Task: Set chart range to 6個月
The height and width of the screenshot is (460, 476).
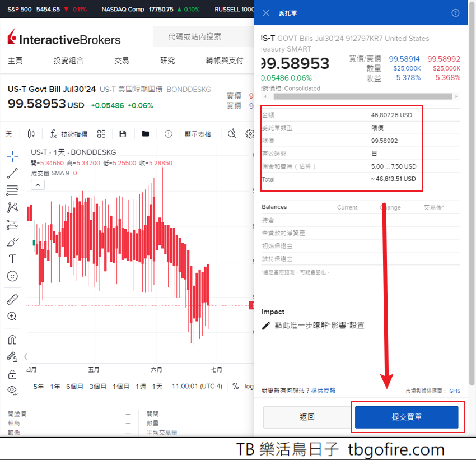Action: (x=74, y=387)
